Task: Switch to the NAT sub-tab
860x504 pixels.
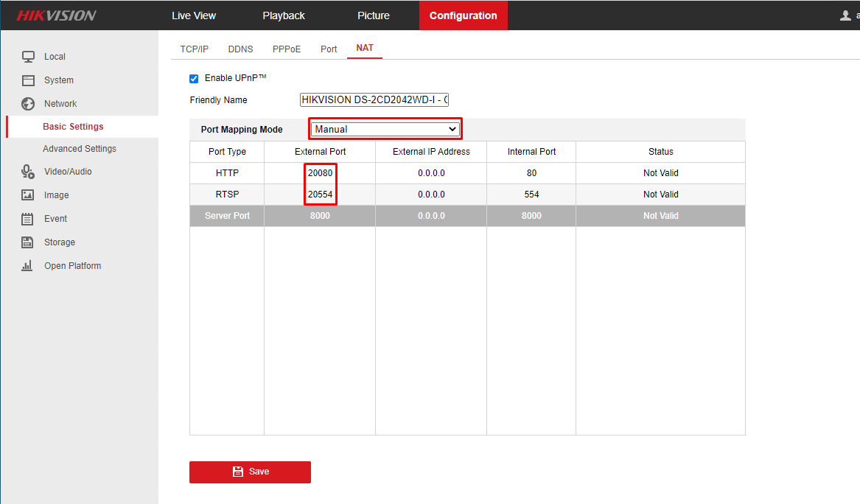Action: (x=364, y=48)
